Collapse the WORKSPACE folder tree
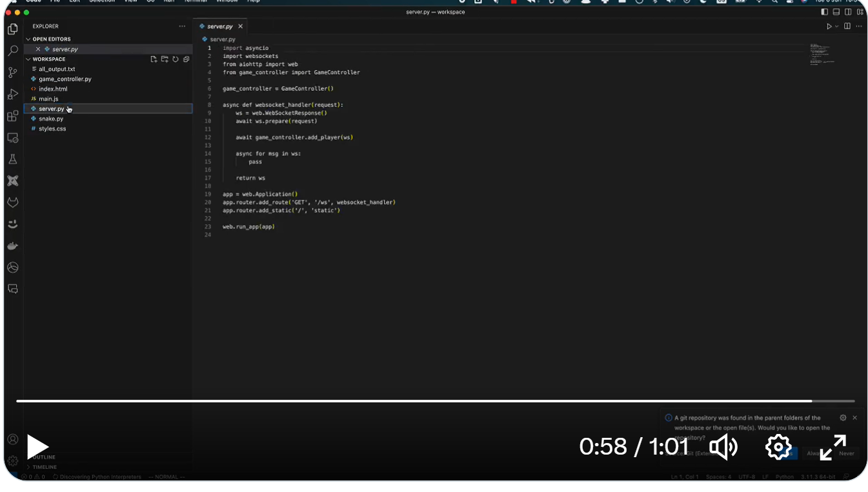Viewport: 868px width, 492px height. (28, 59)
